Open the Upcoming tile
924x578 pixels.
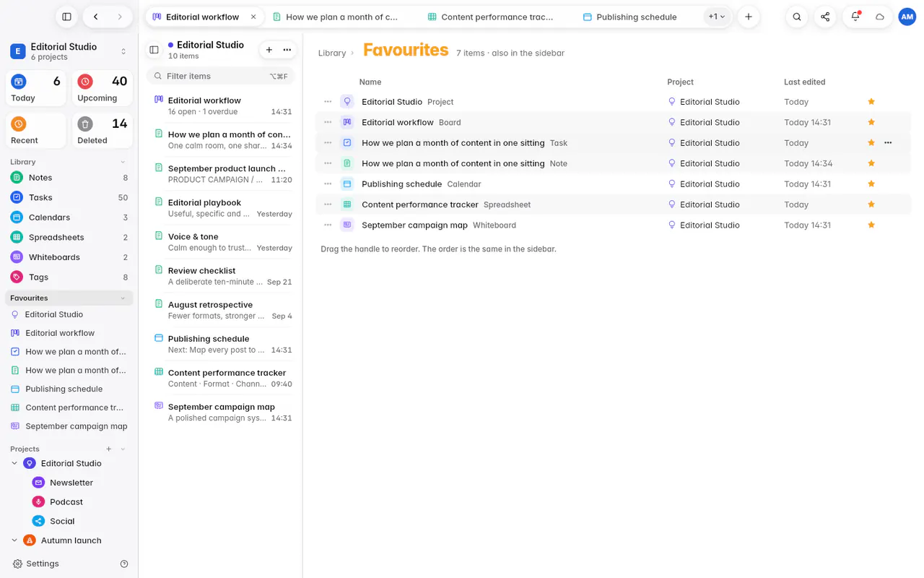pos(103,88)
